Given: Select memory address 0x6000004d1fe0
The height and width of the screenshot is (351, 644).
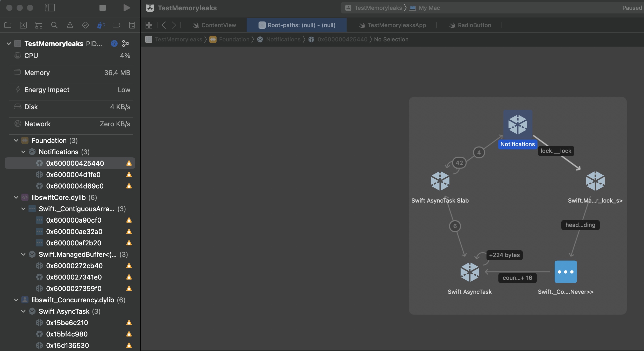Looking at the screenshot, I should tap(73, 175).
